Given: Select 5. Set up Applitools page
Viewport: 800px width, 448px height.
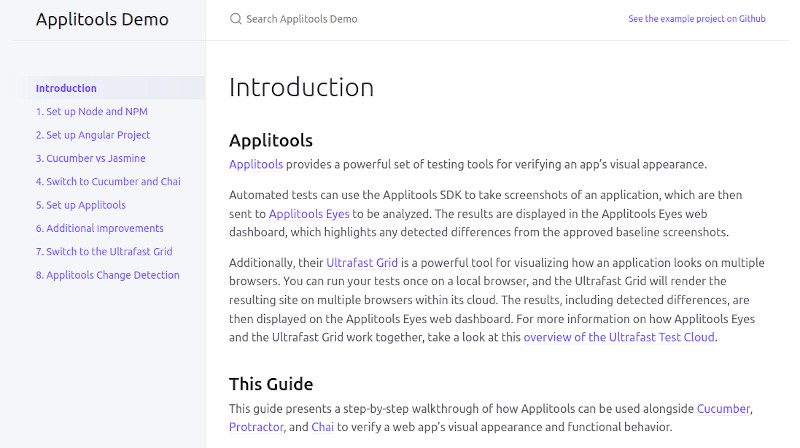Looking at the screenshot, I should [80, 205].
